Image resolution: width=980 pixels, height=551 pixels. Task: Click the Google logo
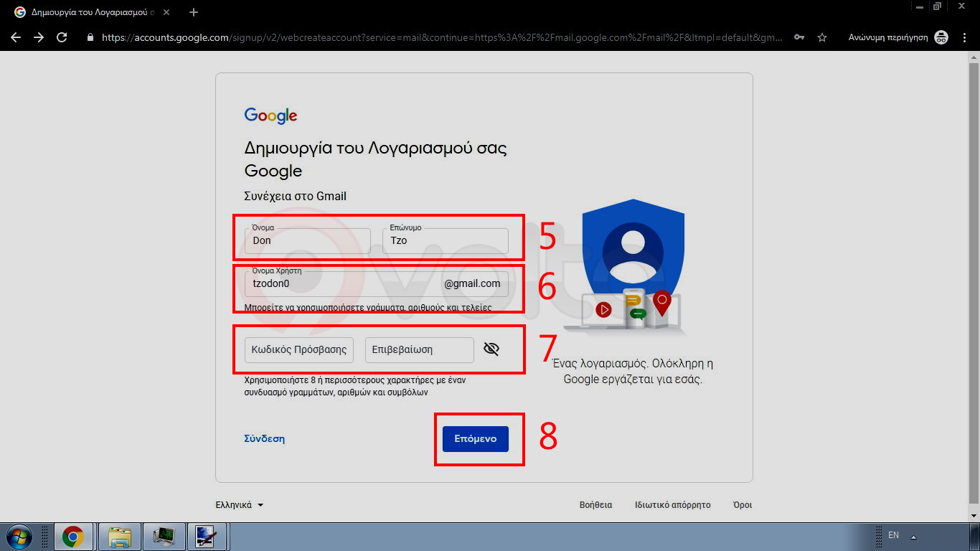pos(270,116)
